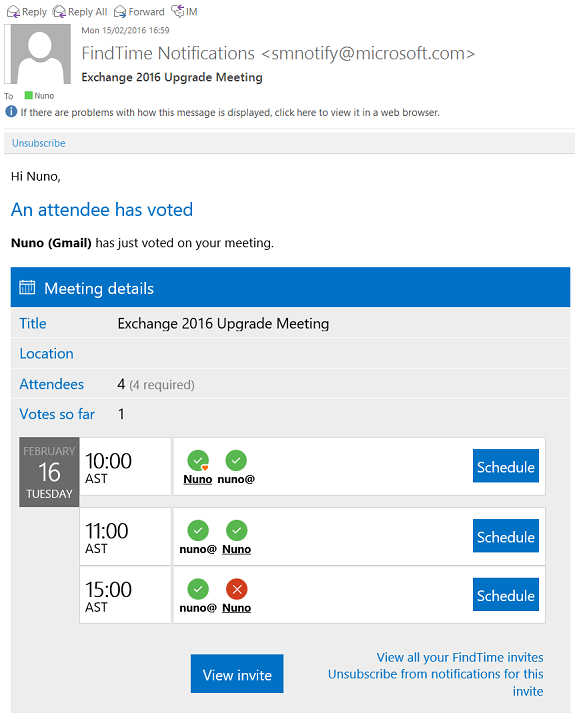The image size is (575, 719).
Task: Click the red X vote at 15:00
Action: [x=237, y=589]
